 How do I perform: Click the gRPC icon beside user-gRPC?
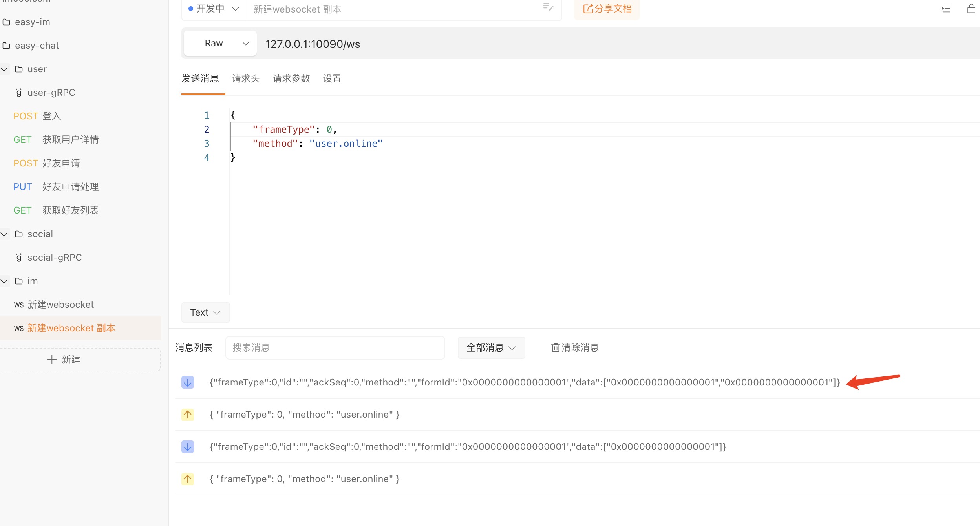tap(19, 93)
